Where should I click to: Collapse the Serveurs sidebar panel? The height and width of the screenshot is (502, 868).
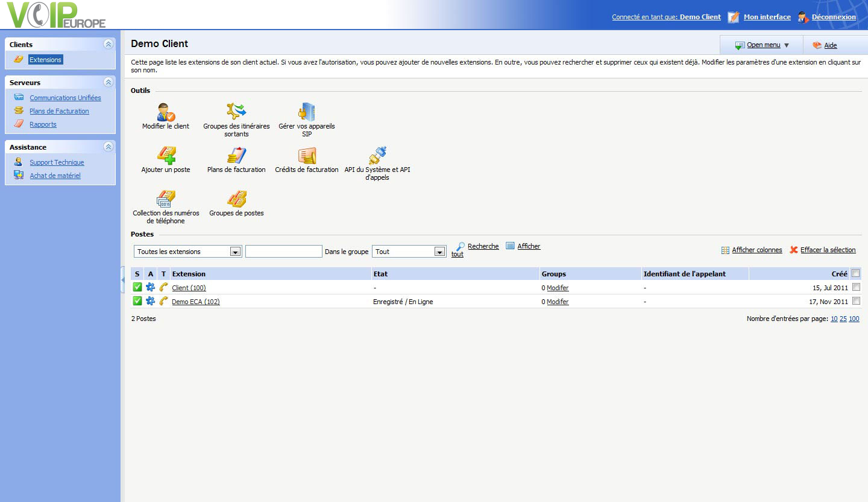108,82
